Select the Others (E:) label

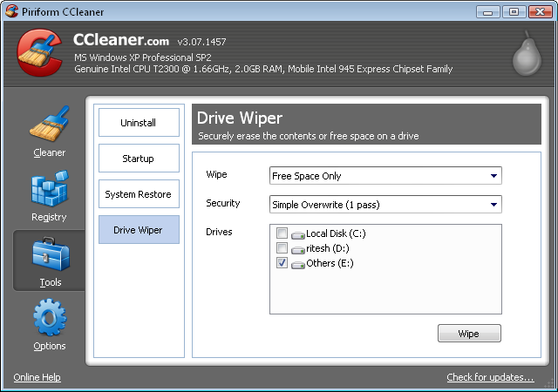coord(330,263)
